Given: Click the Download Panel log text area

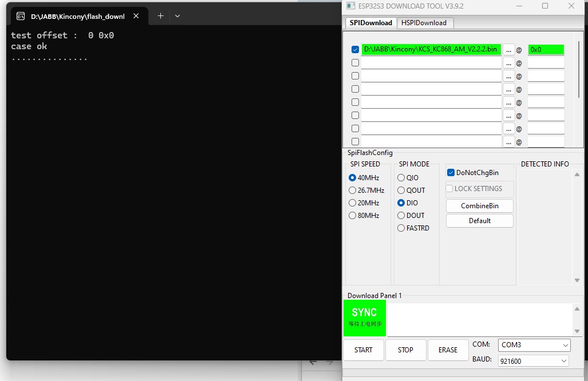Looking at the screenshot, I should (480, 320).
